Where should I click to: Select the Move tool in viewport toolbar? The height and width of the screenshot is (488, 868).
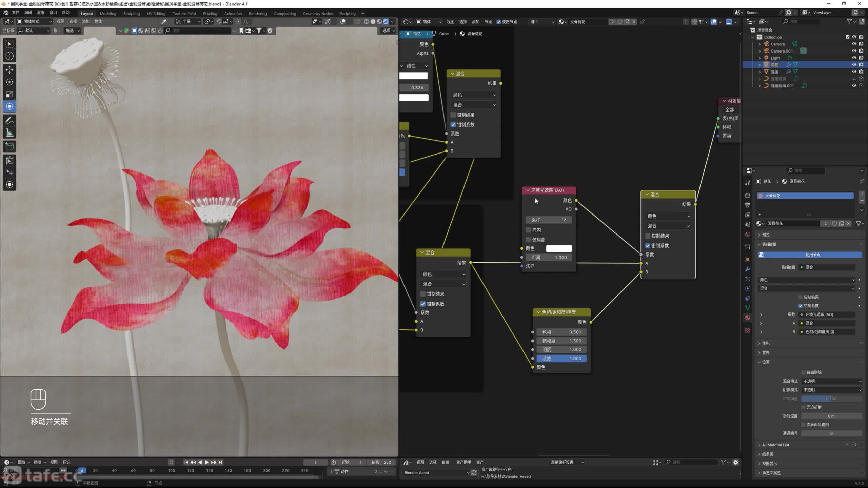(x=9, y=69)
